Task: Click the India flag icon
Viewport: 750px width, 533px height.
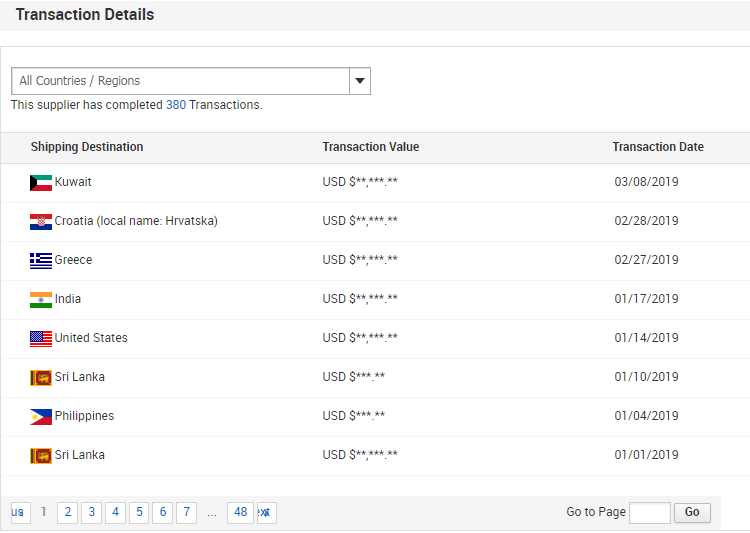Action: tap(41, 300)
